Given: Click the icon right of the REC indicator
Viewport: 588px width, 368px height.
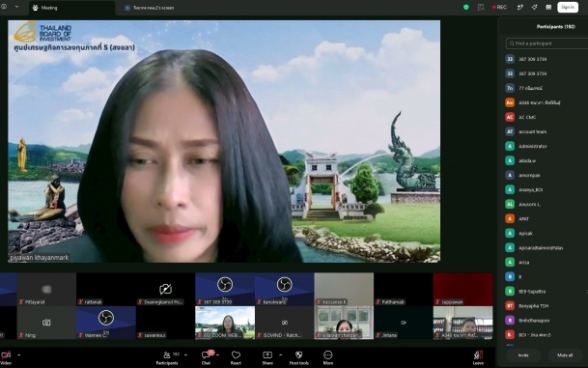Looking at the screenshot, I should (520, 7).
